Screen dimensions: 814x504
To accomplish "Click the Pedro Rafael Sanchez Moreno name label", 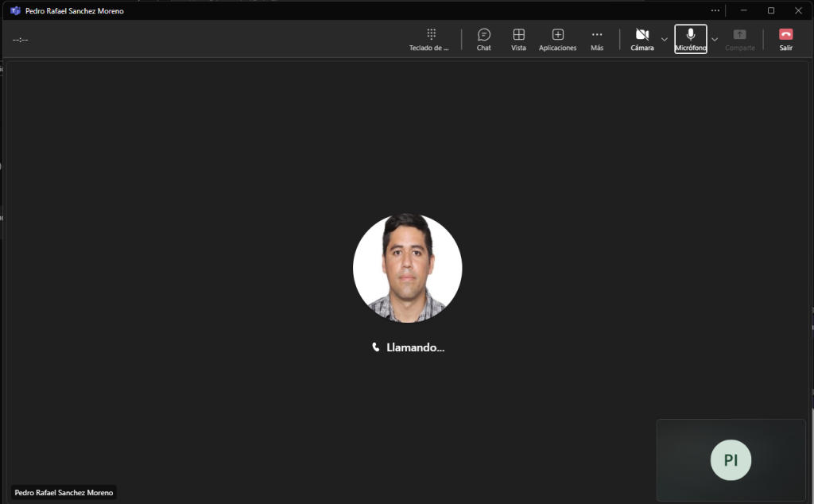I will pos(64,493).
